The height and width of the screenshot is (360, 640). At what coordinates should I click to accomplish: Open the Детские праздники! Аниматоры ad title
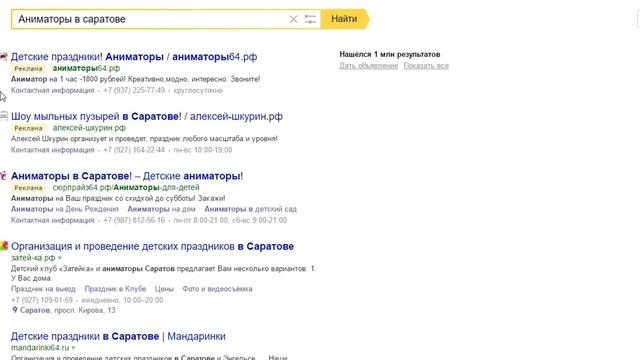tap(134, 57)
